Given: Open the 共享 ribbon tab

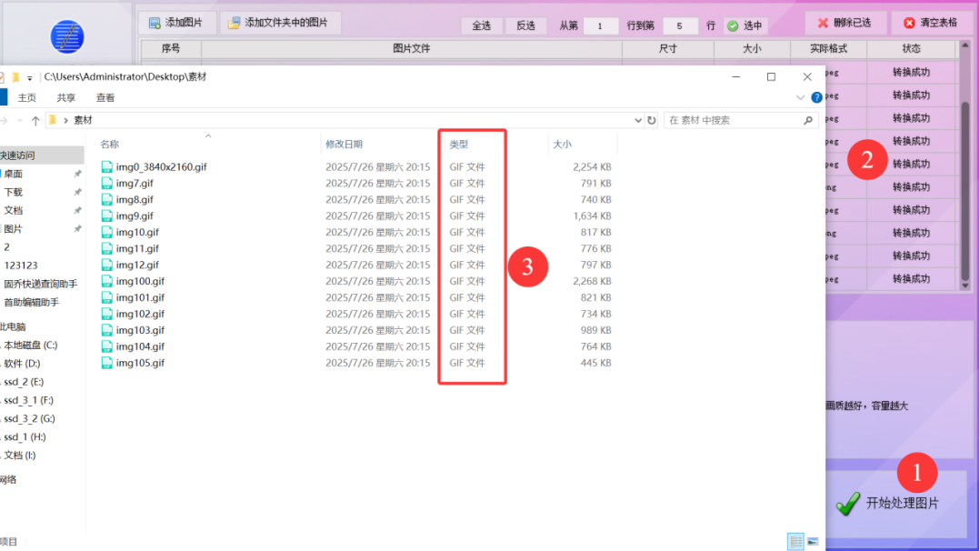Looking at the screenshot, I should [66, 97].
